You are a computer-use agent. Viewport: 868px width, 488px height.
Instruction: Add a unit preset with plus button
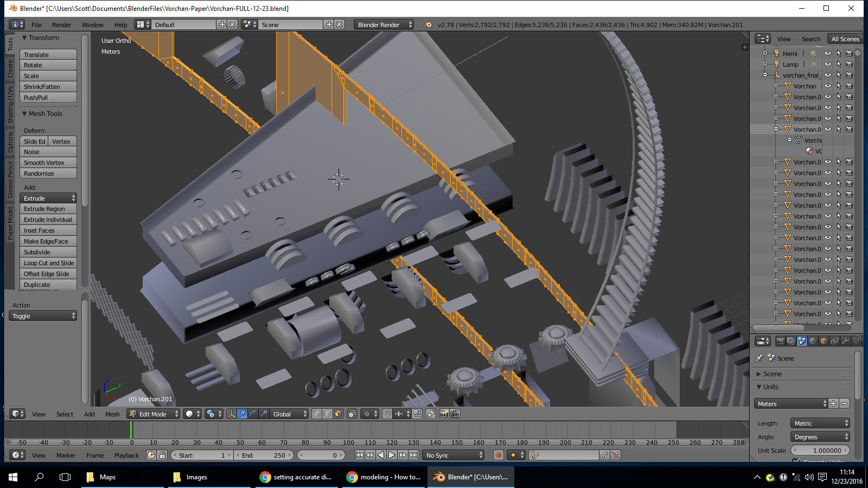tap(833, 403)
